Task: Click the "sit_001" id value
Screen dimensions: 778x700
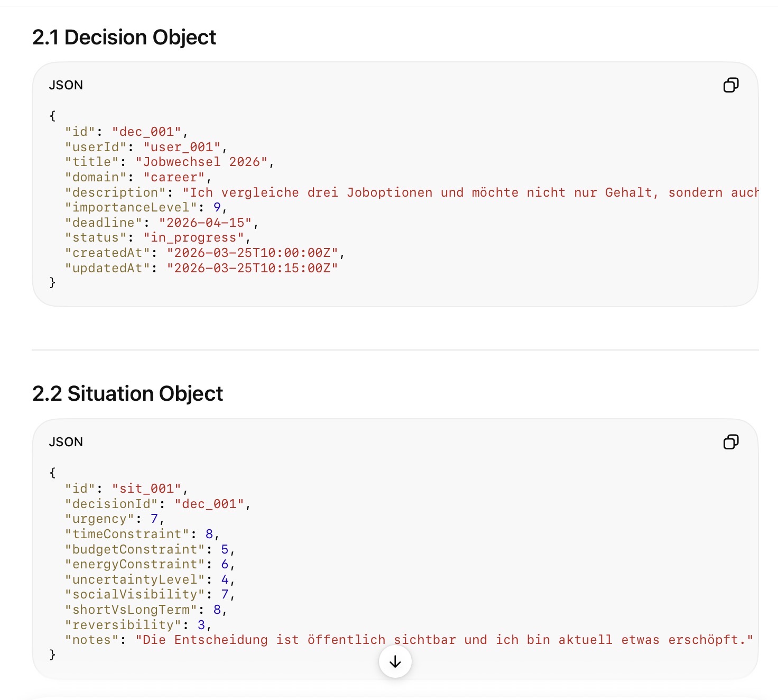Action: point(147,489)
